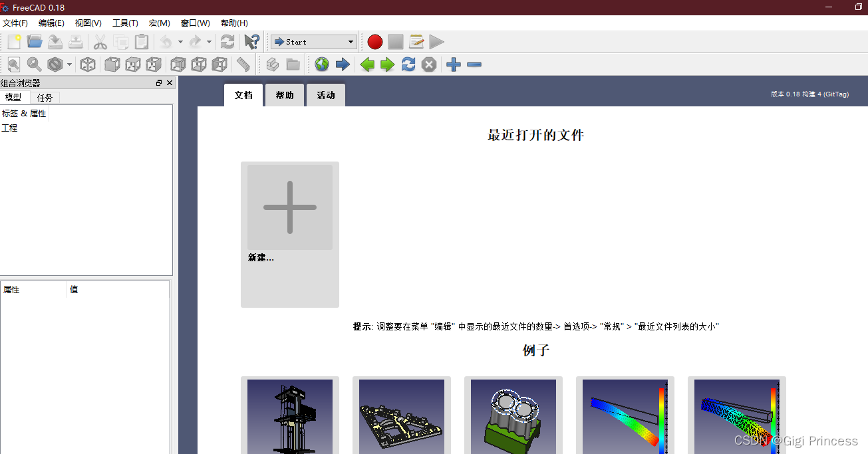
Task: Click the 新建... new file card
Action: coord(290,235)
